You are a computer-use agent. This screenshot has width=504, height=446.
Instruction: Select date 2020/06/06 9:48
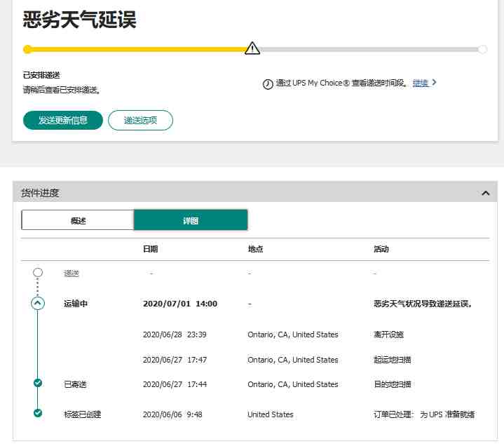point(172,414)
